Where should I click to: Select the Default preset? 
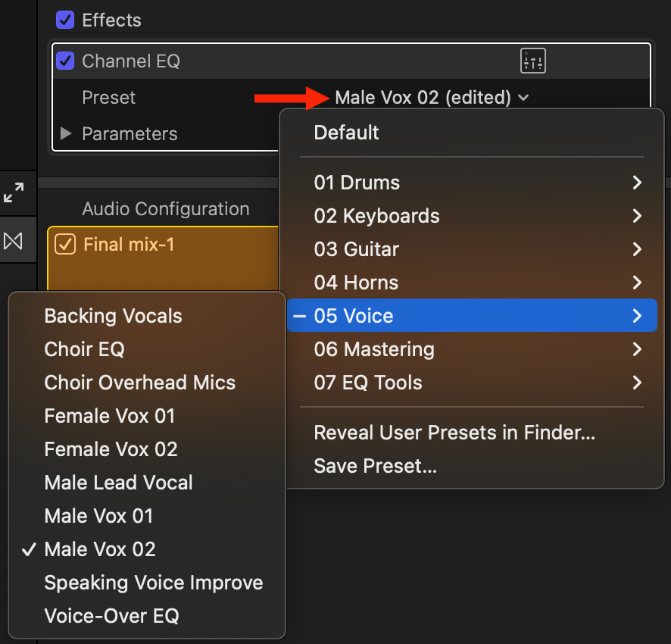[x=347, y=133]
